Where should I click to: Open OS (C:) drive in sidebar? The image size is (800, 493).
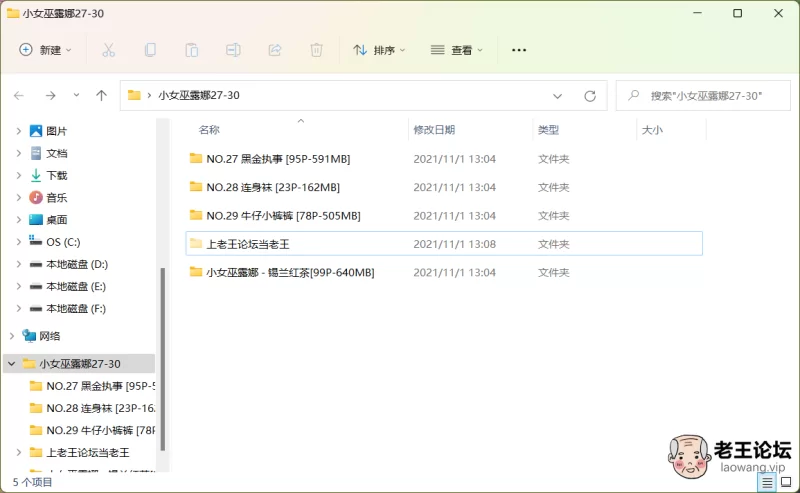pos(55,242)
